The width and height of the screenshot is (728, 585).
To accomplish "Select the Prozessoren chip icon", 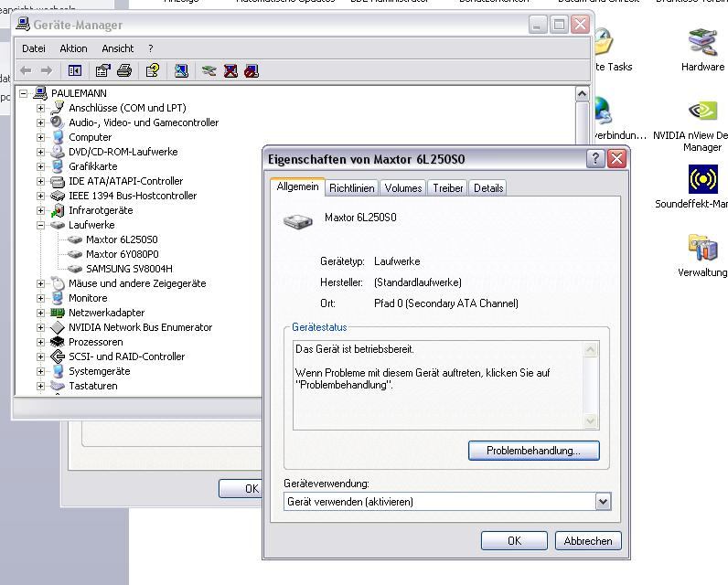I will (x=58, y=342).
